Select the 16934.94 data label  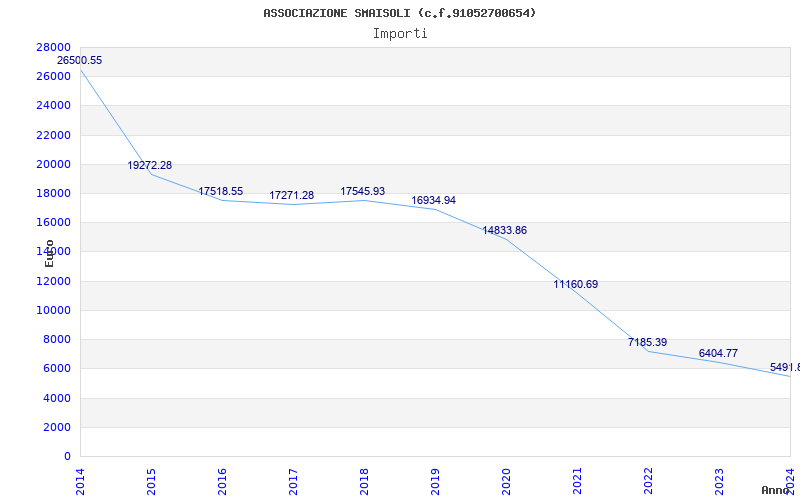point(433,201)
